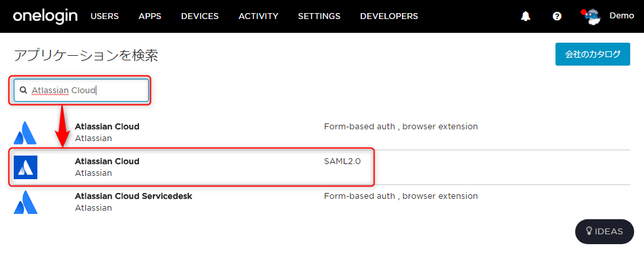
Task: Click the 会社のカタログ button
Action: 593,54
